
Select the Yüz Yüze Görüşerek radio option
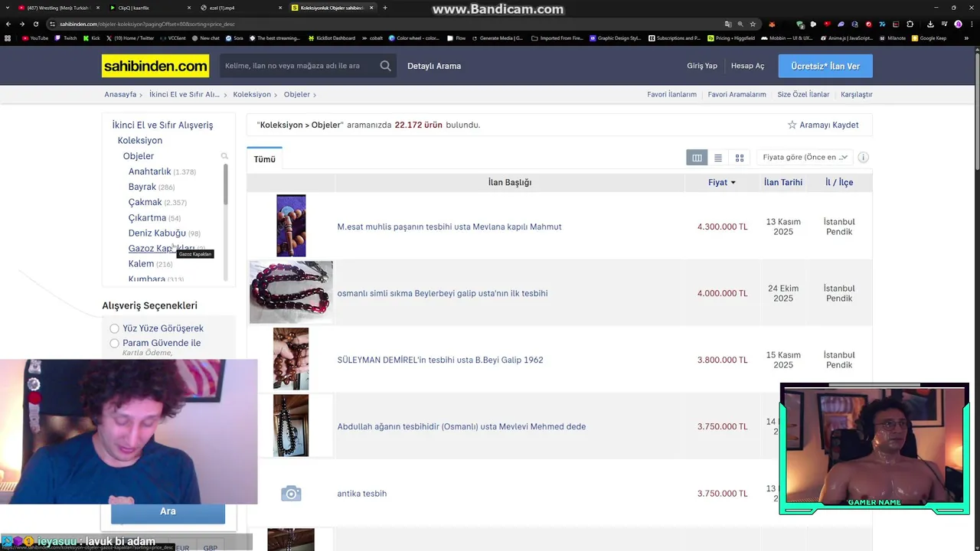[114, 328]
